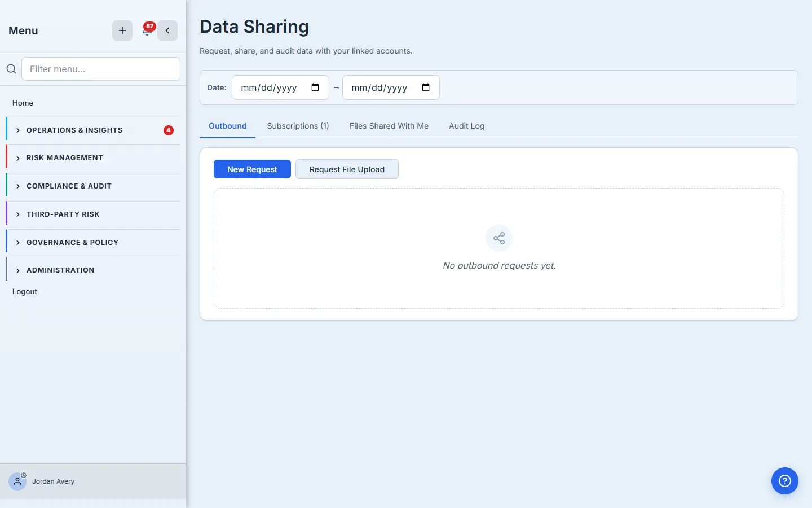Open the Audit Log tab
The height and width of the screenshot is (508, 812).
[x=466, y=126]
